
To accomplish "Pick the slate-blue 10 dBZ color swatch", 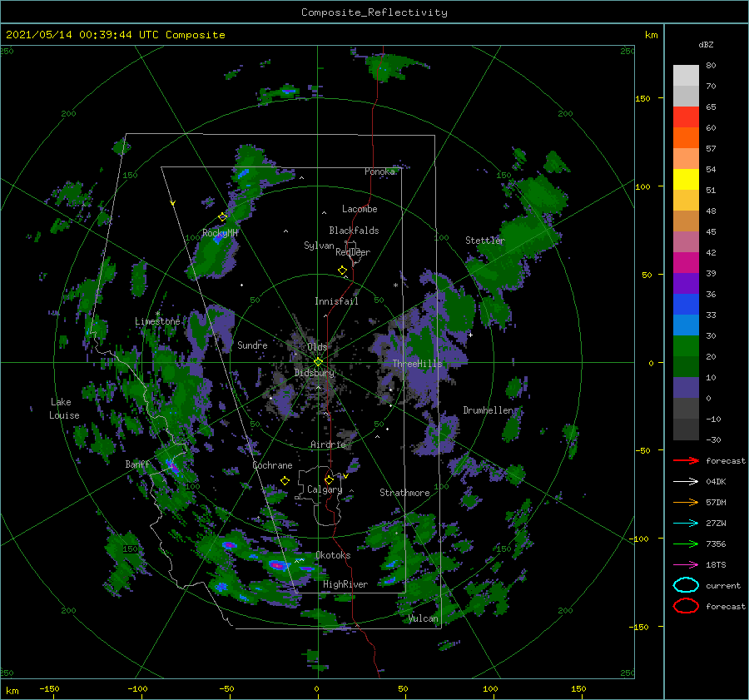I will click(x=686, y=388).
